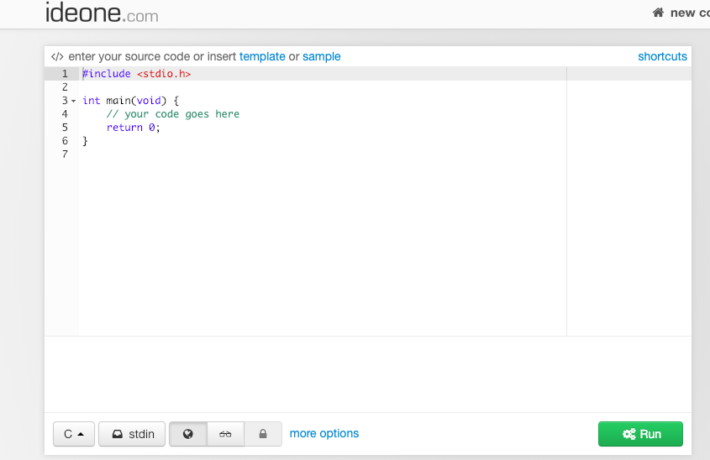The width and height of the screenshot is (710, 460).
Task: Open the new code menu item
Action: [x=688, y=13]
